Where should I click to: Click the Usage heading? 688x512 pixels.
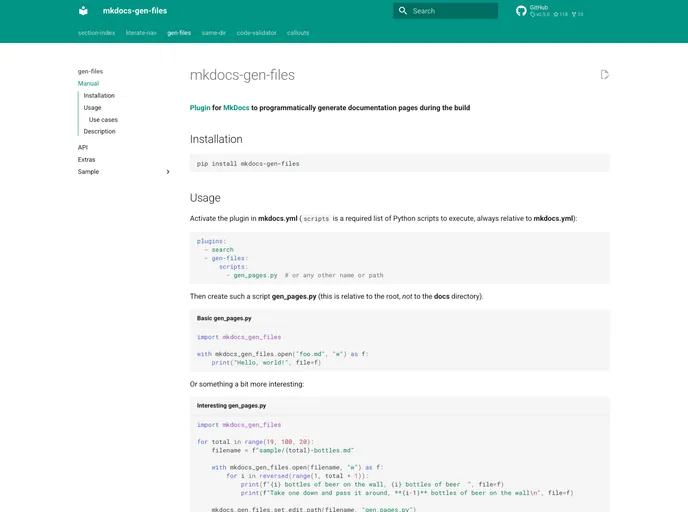pos(205,198)
